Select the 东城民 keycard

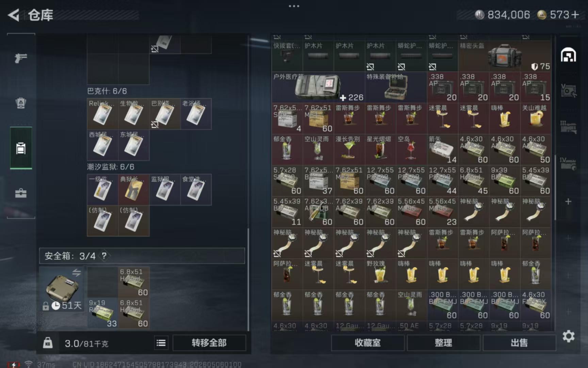pos(133,145)
